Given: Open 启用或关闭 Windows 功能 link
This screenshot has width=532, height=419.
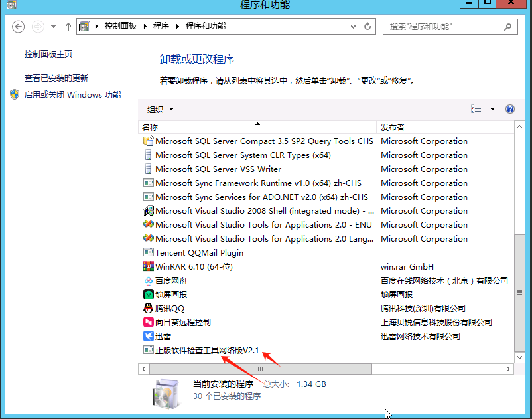Looking at the screenshot, I should click(x=72, y=95).
